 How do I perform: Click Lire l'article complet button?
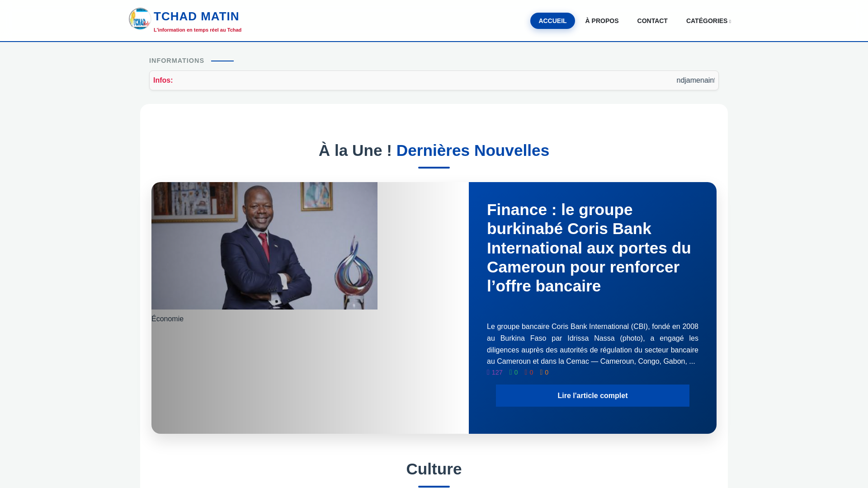(x=592, y=396)
